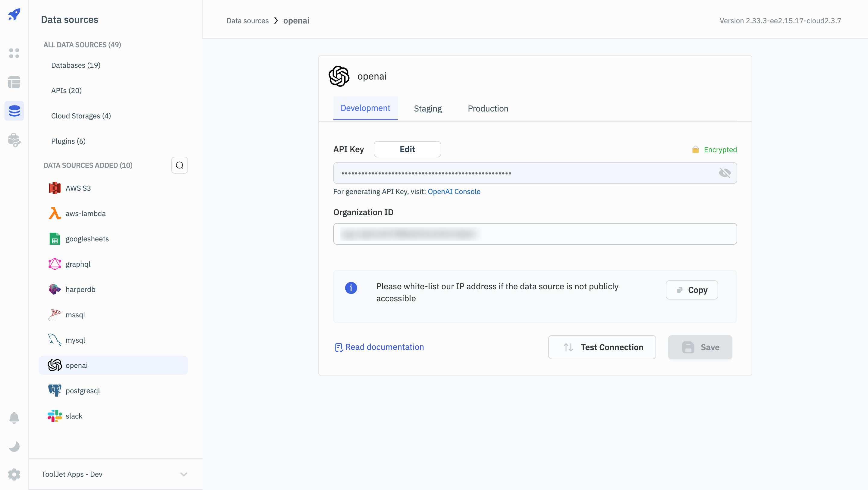Copy the IP address with Copy button
The width and height of the screenshot is (868, 490).
692,290
